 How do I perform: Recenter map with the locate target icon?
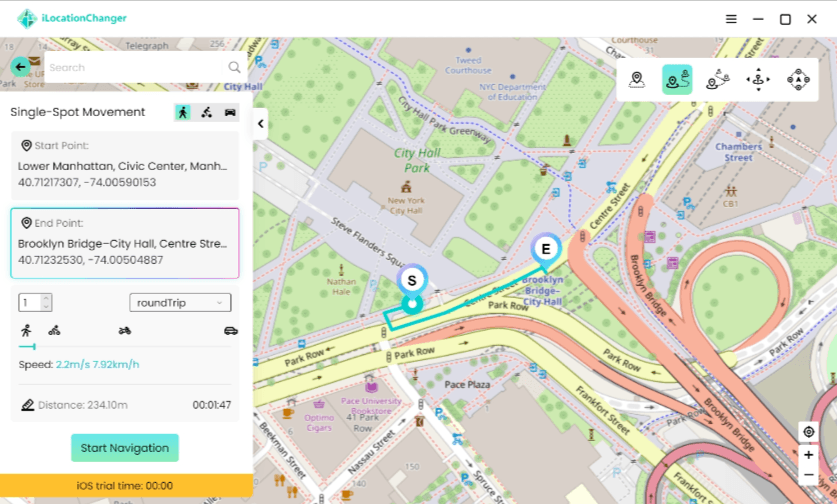coord(809,431)
